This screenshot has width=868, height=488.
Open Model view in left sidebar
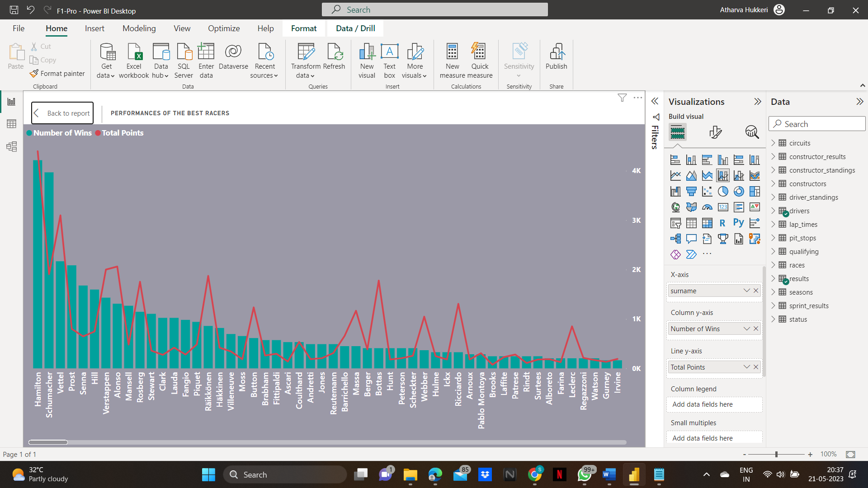tap(11, 146)
